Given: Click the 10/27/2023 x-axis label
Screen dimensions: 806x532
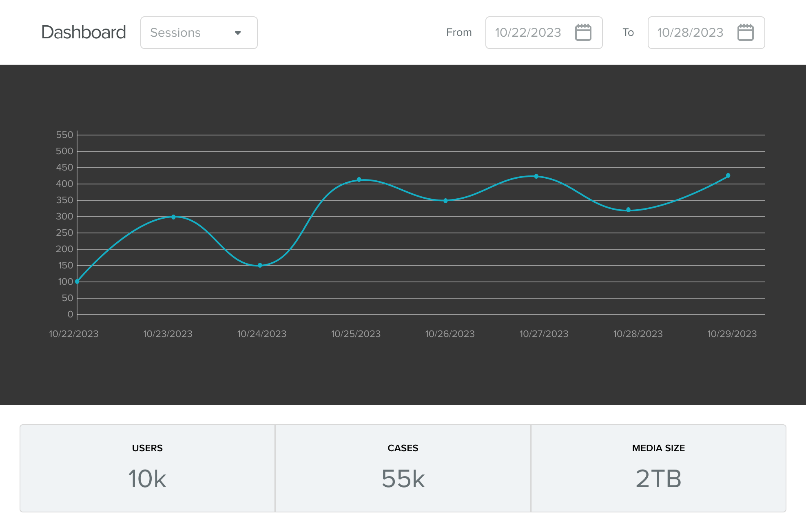Looking at the screenshot, I should (544, 334).
